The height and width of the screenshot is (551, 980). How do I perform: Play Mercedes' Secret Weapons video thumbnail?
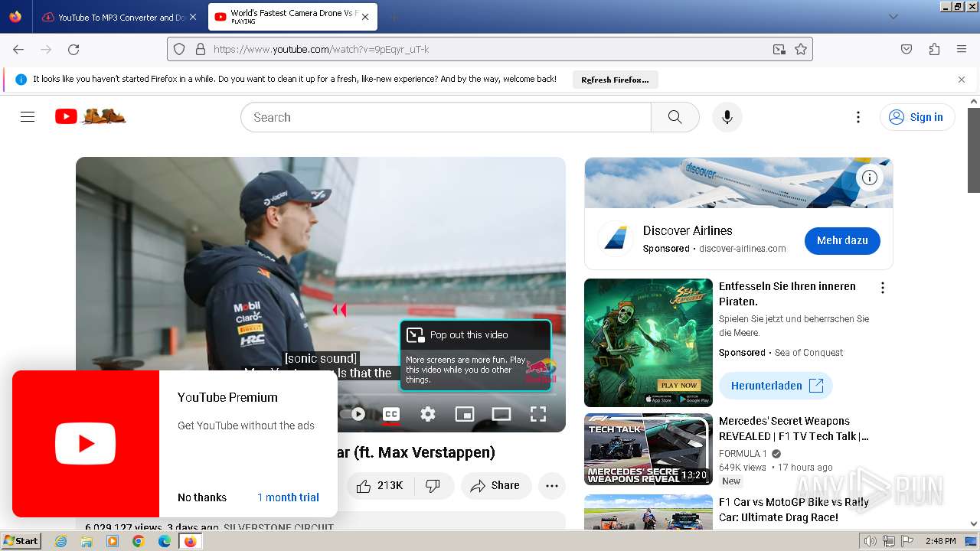648,449
